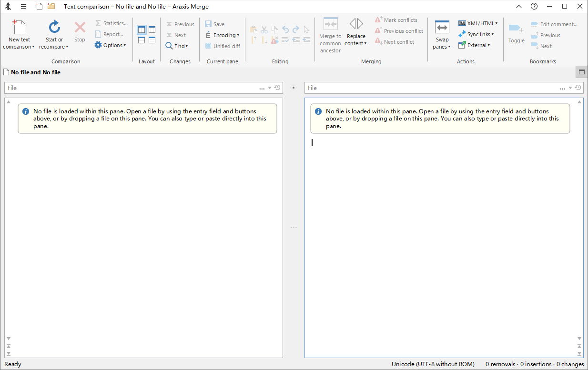
Task: Go to Next change in Changes group
Action: tap(176, 35)
